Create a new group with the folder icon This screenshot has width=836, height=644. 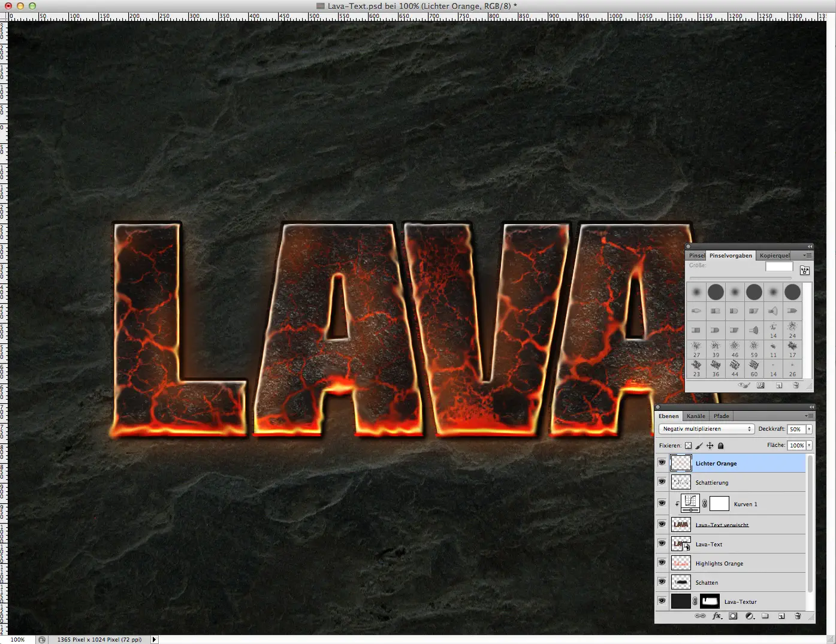(765, 616)
